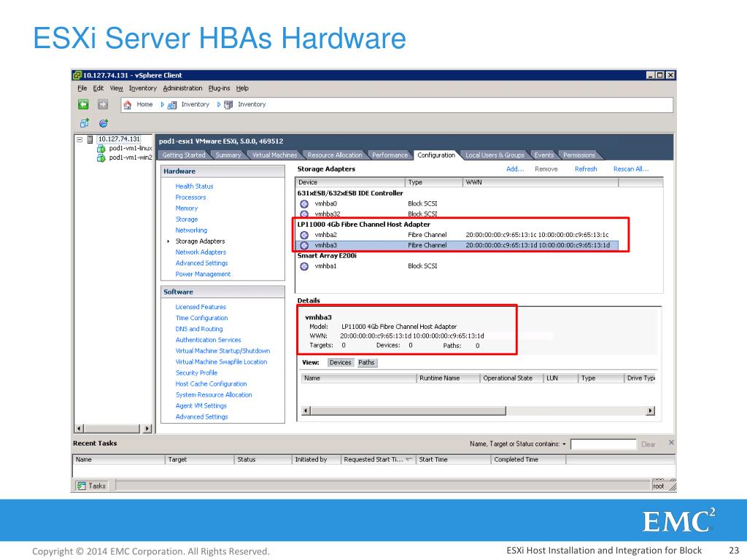Select Paths view button
747x560 pixels.
[366, 363]
